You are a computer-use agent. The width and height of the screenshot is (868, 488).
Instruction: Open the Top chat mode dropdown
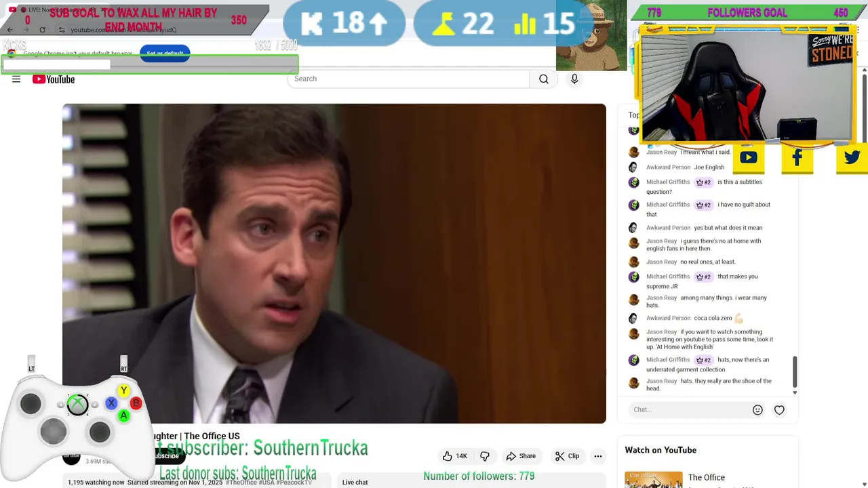tap(633, 115)
